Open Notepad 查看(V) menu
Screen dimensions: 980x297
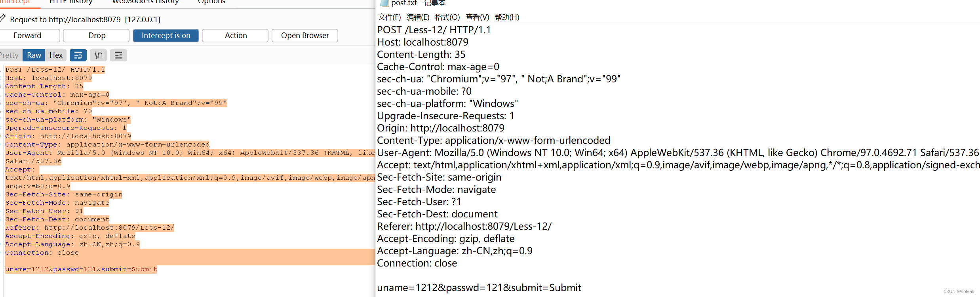pyautogui.click(x=477, y=17)
